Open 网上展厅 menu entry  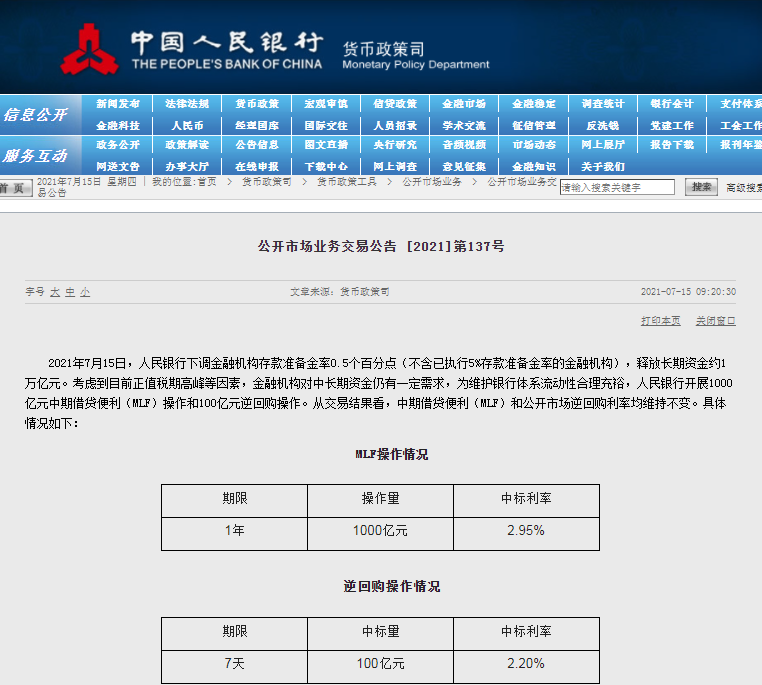[x=603, y=145]
